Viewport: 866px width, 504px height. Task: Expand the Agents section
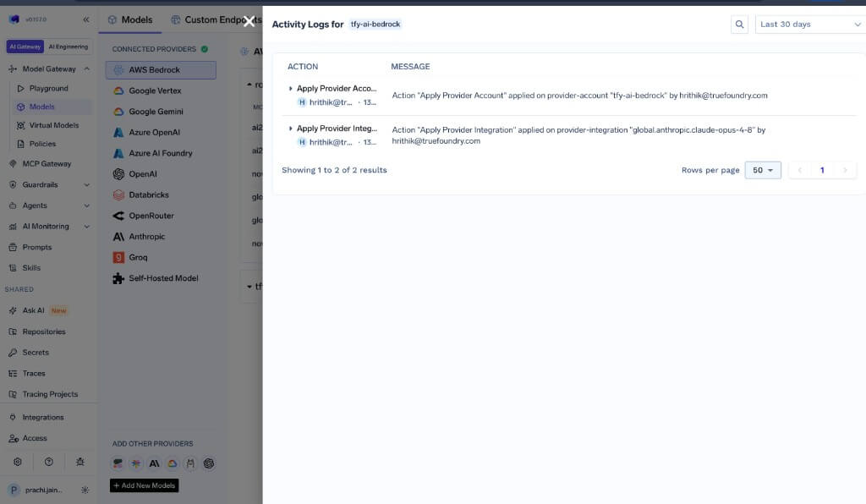(x=87, y=205)
